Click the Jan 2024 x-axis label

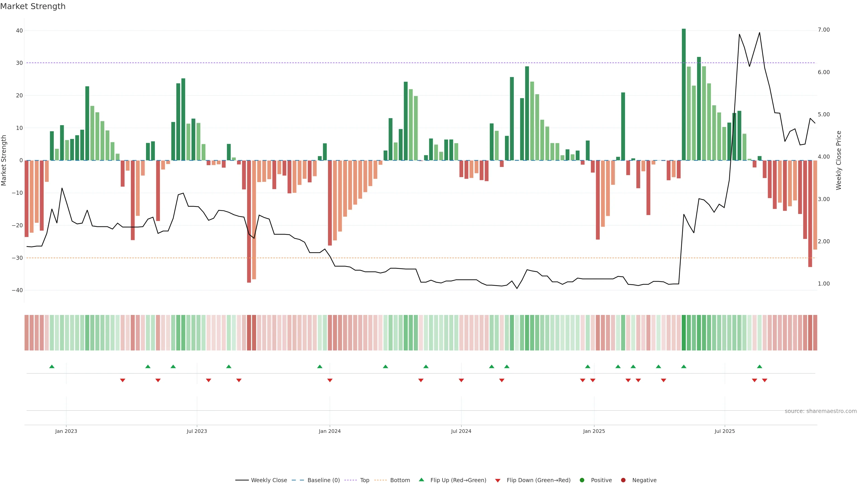click(330, 431)
